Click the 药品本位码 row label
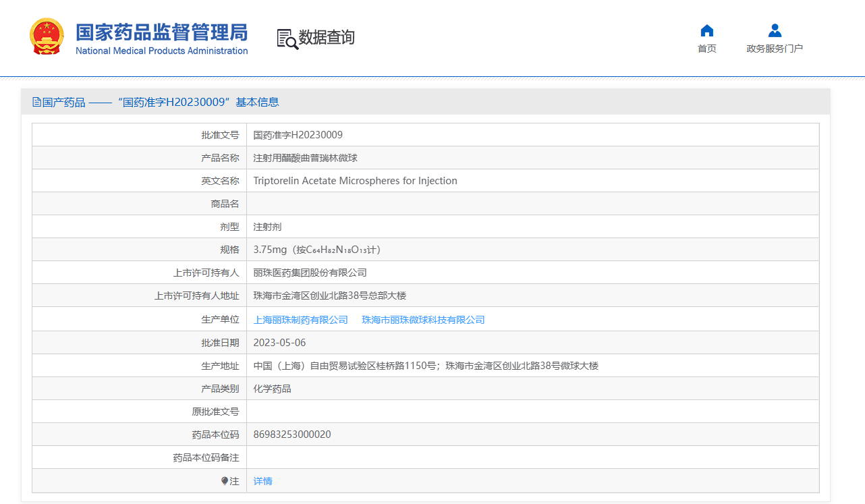865x504 pixels. point(215,435)
